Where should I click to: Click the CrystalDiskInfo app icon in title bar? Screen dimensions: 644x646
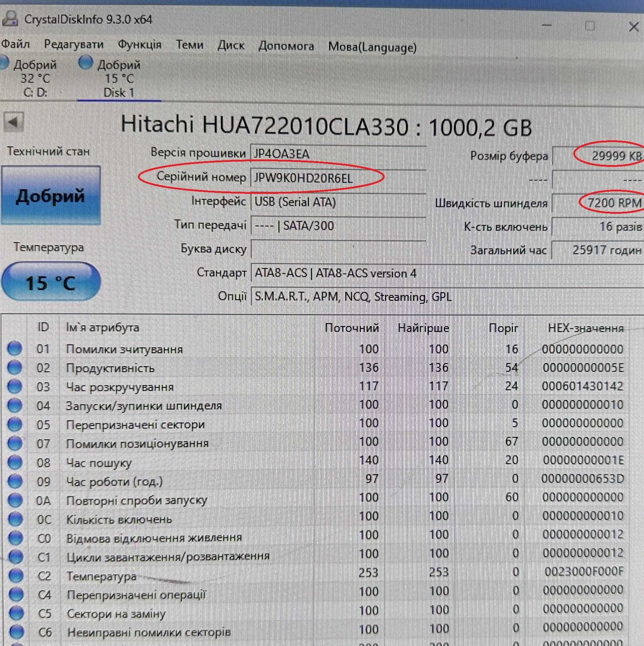point(10,18)
